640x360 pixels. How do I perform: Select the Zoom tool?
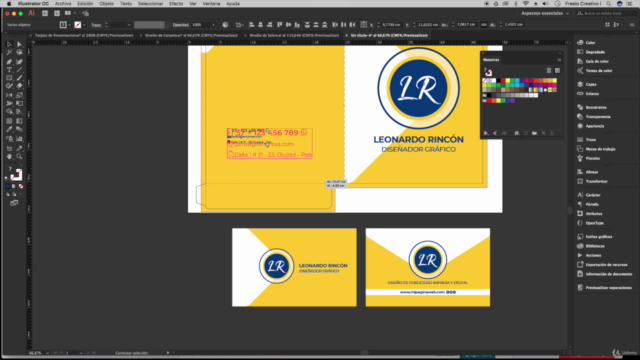point(19,157)
